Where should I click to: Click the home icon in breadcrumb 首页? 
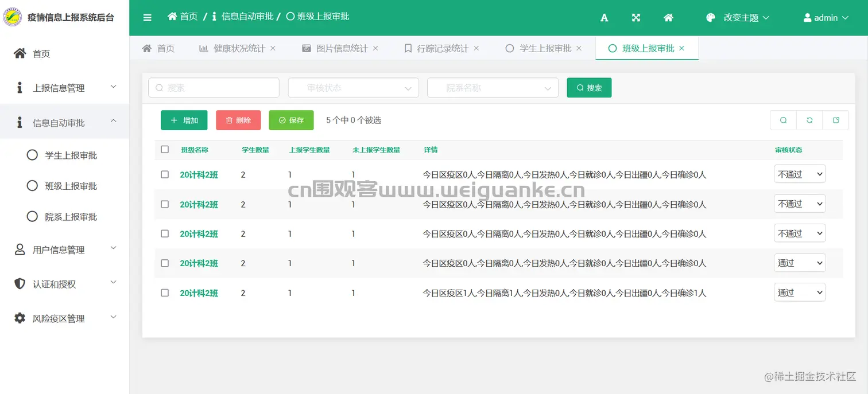[x=172, y=17]
